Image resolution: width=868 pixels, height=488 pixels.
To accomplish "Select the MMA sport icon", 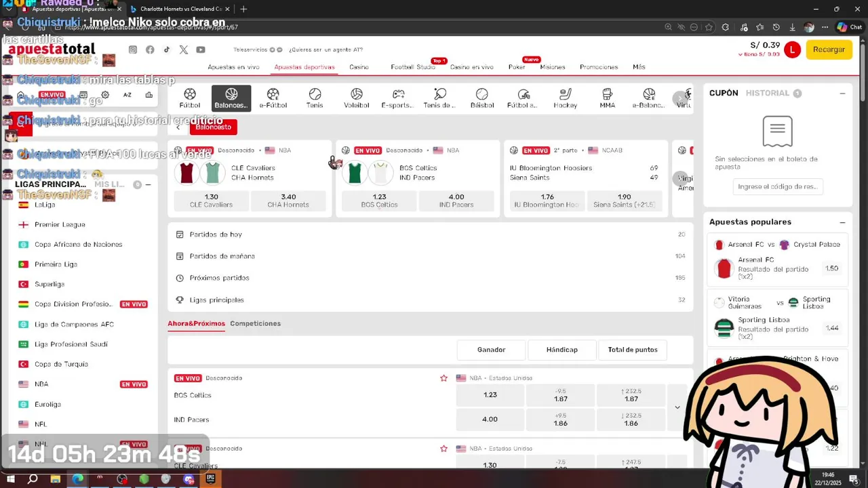I will point(607,98).
